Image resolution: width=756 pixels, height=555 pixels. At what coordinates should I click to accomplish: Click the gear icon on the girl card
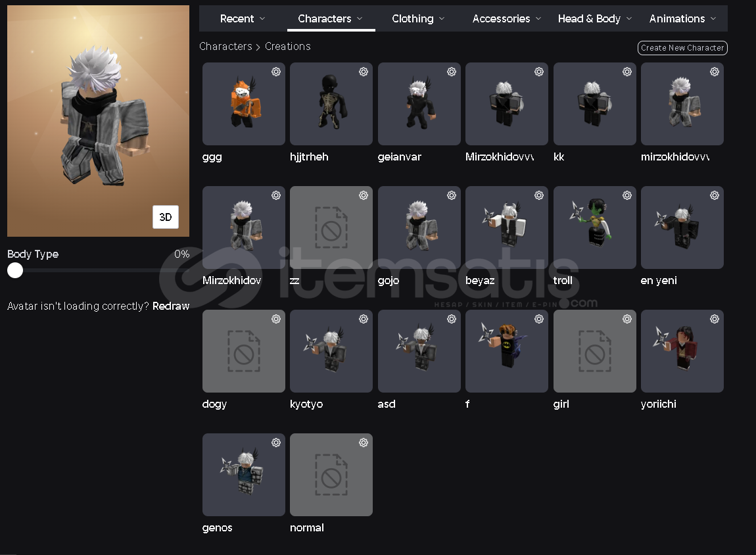pos(626,319)
